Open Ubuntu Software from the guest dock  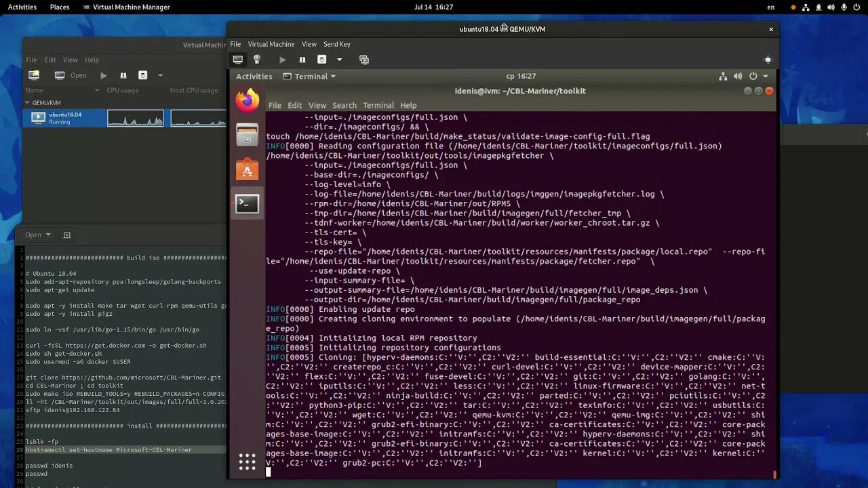pos(248,169)
